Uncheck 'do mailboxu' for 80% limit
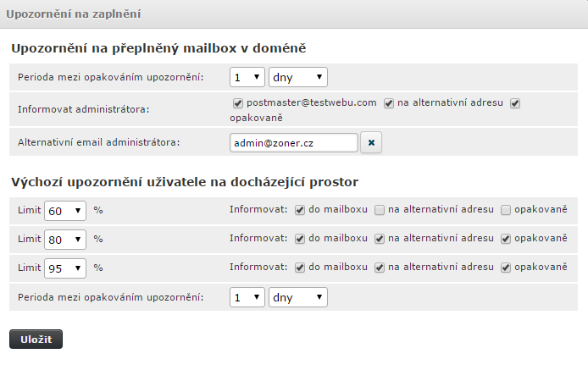 point(300,239)
